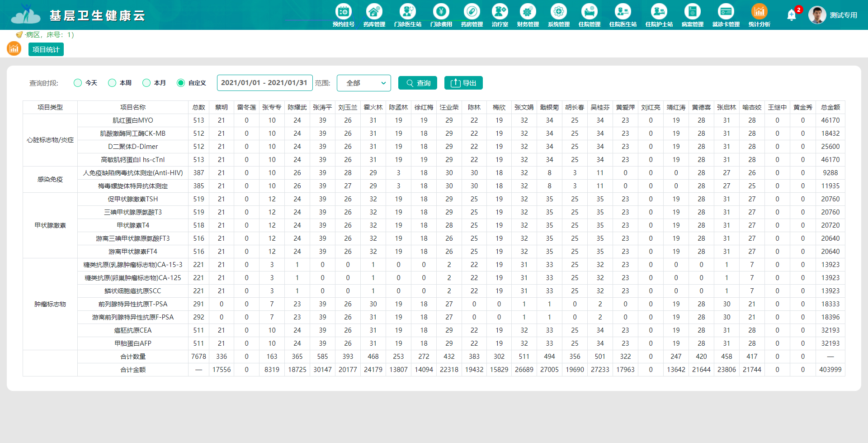Image resolution: width=868 pixels, height=443 pixels.
Task: Open 药库管理 drug warehouse module
Action: coord(374,15)
